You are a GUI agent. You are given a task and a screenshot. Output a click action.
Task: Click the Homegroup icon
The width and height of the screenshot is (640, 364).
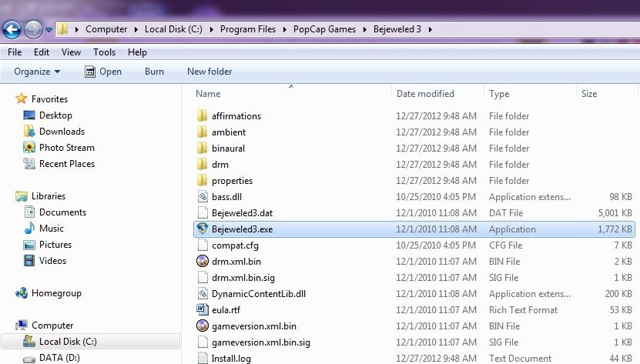tap(22, 293)
